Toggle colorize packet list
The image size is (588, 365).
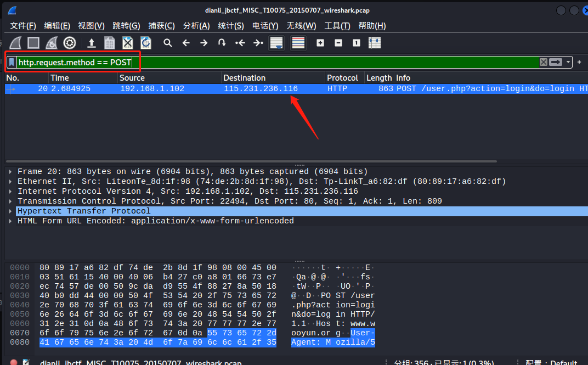point(298,43)
